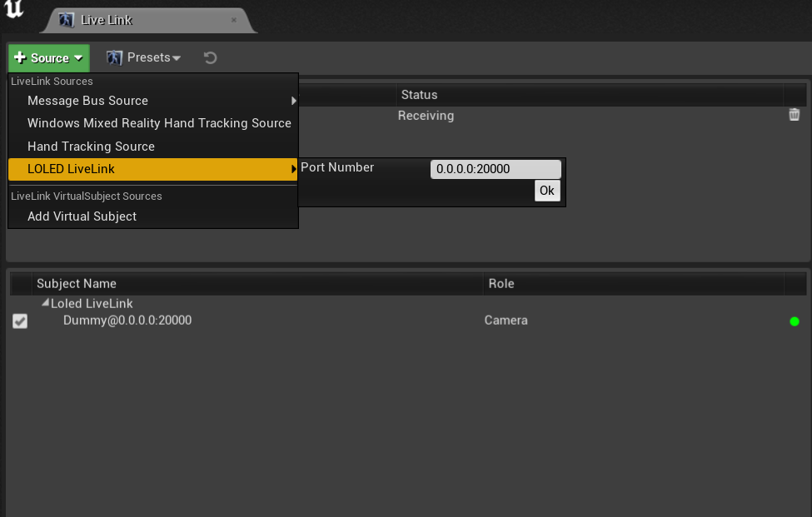The height and width of the screenshot is (517, 812).
Task: Click the Port Number input field
Action: point(496,169)
